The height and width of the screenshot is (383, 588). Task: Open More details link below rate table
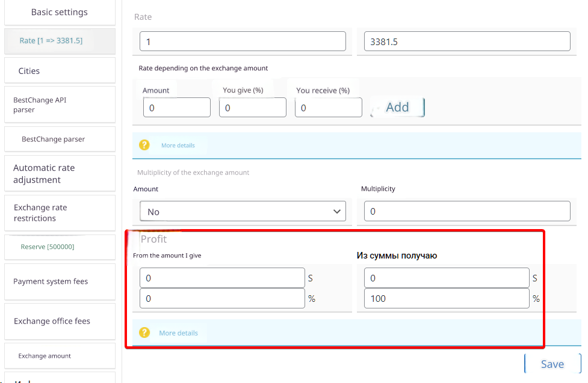tap(178, 146)
